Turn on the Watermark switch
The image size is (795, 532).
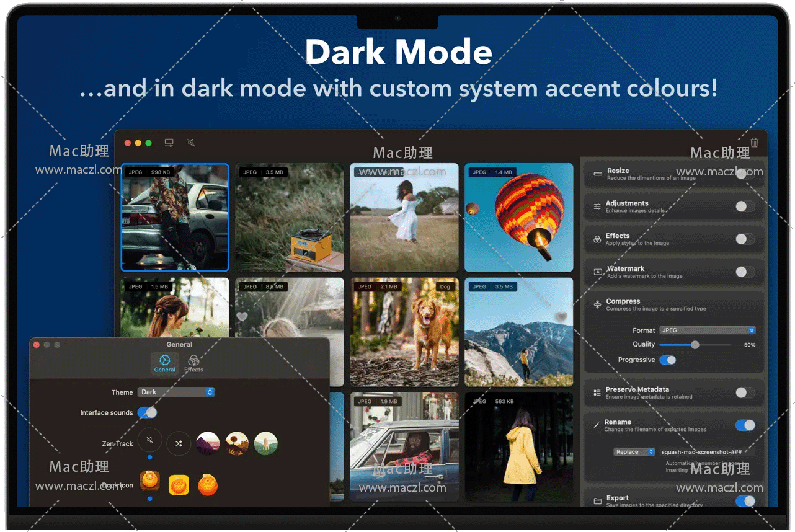coord(745,272)
